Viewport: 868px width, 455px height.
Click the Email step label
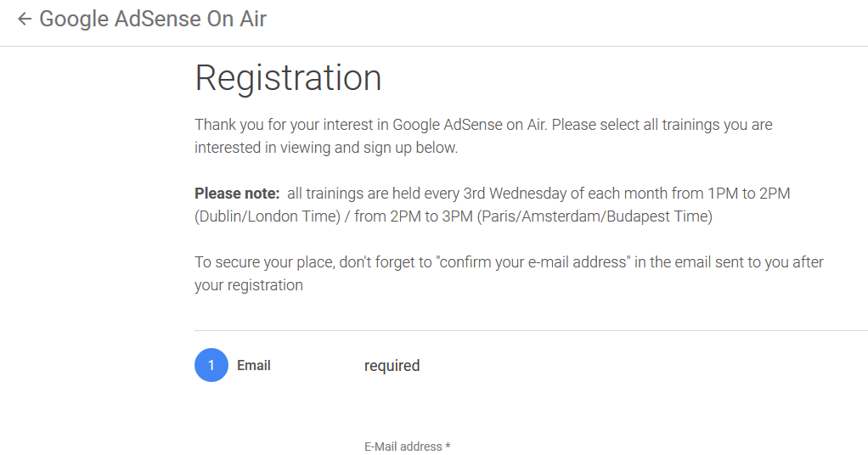254,366
